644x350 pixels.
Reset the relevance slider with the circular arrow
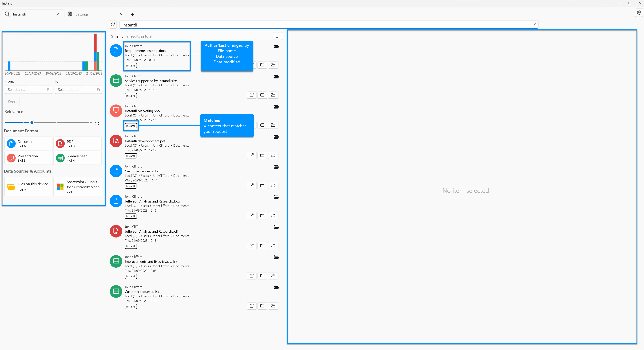97,123
